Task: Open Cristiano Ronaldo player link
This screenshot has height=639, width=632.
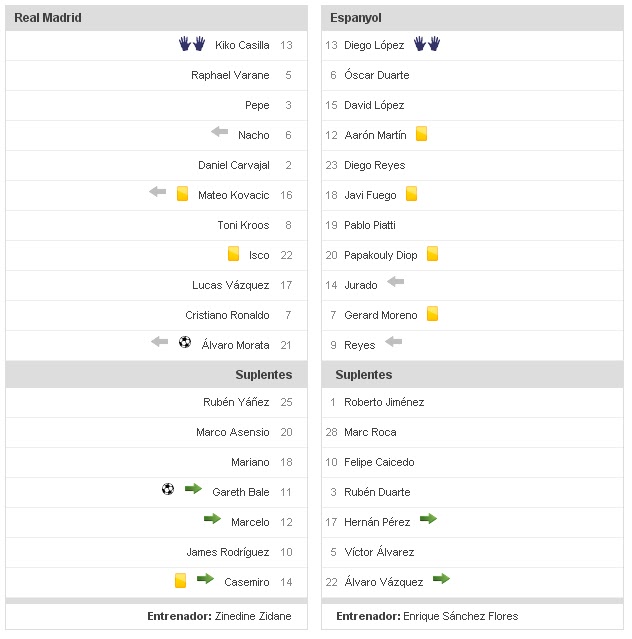Action: 227,315
